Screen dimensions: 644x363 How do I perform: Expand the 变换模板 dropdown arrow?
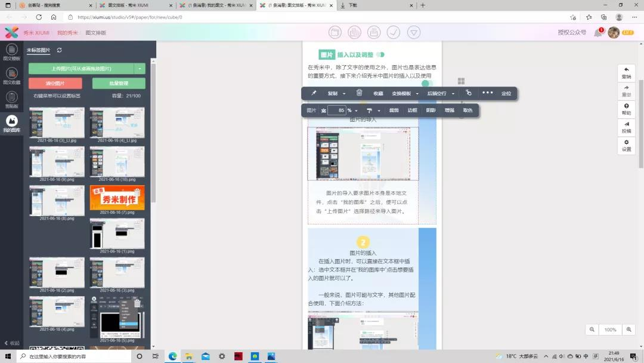click(417, 94)
